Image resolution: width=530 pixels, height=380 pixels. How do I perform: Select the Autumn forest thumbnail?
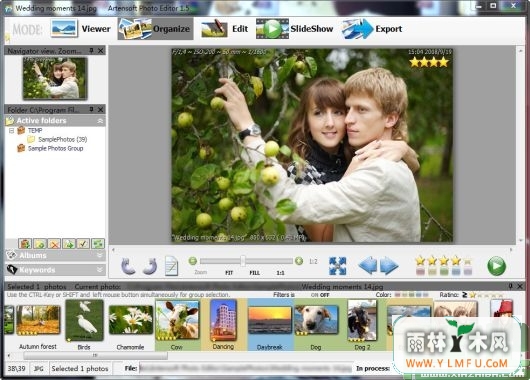click(x=38, y=320)
